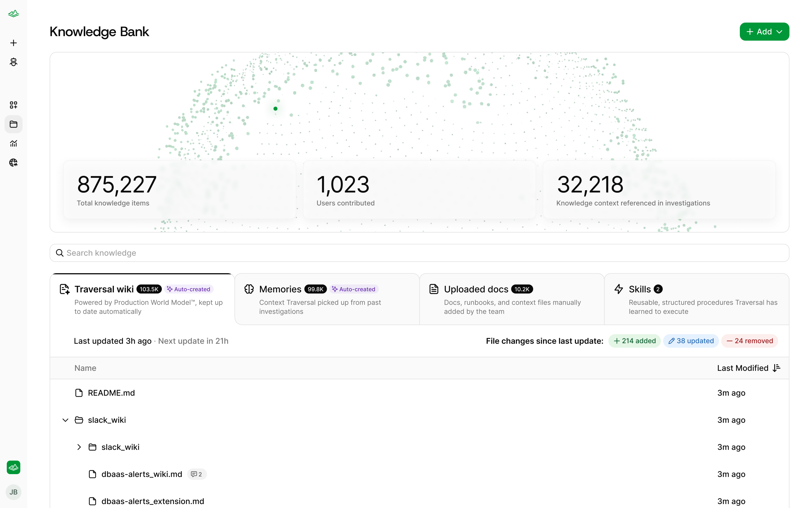This screenshot has width=812, height=508.
Task: Open the JB user avatar
Action: 14,492
